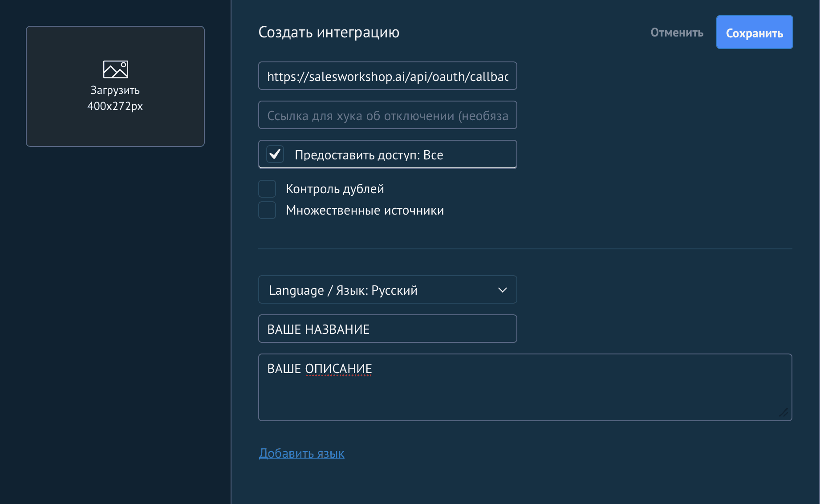
Task: Click the description textarea resize handle
Action: (784, 413)
